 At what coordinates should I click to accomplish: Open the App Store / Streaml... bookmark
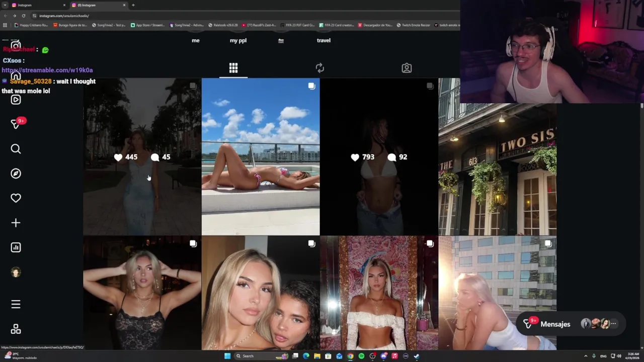[x=148, y=25]
